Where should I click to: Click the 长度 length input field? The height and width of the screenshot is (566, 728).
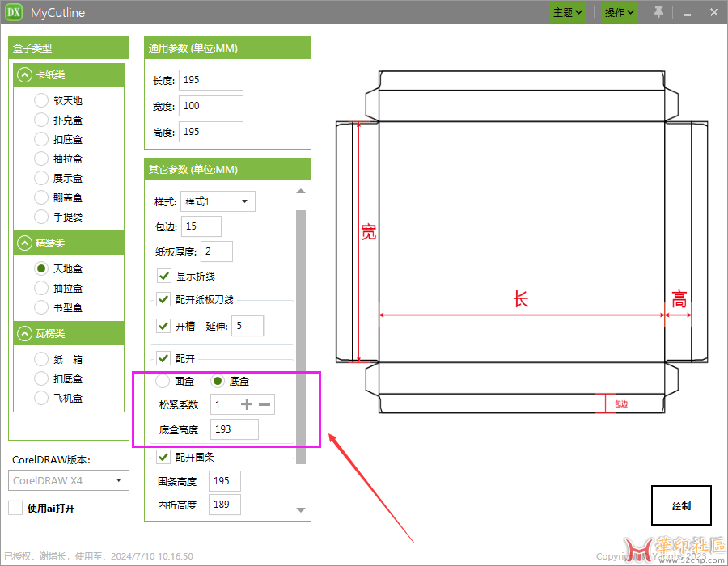(210, 80)
